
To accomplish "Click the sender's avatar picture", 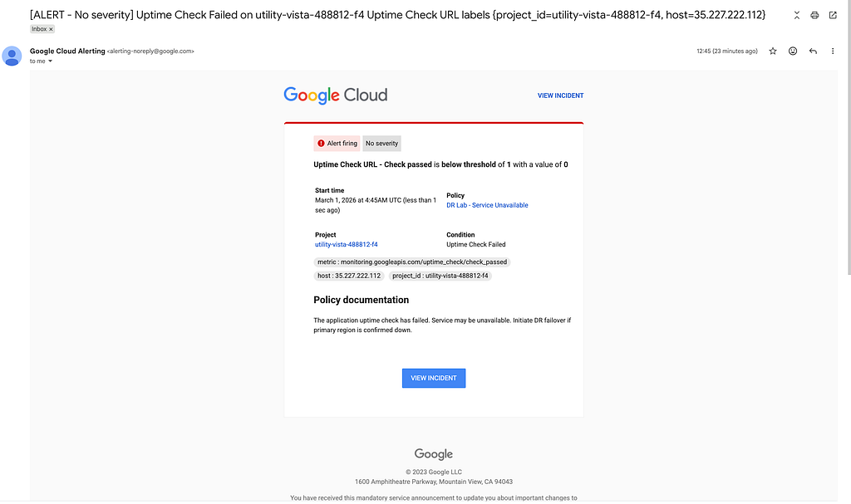I will coord(12,56).
